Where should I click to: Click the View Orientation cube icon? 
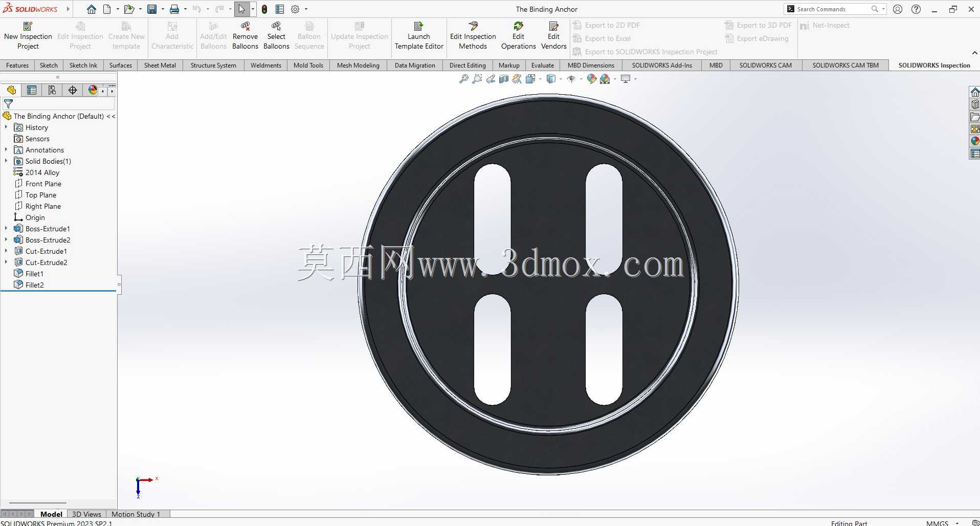tap(530, 79)
